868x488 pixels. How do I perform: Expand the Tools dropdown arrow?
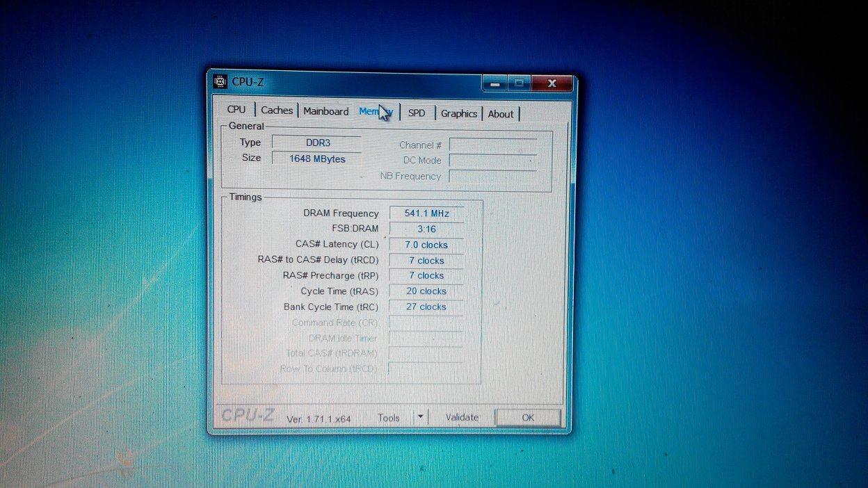point(420,417)
